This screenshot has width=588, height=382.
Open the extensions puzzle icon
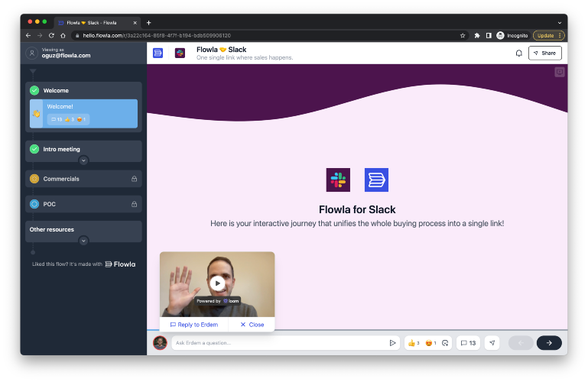(x=477, y=36)
